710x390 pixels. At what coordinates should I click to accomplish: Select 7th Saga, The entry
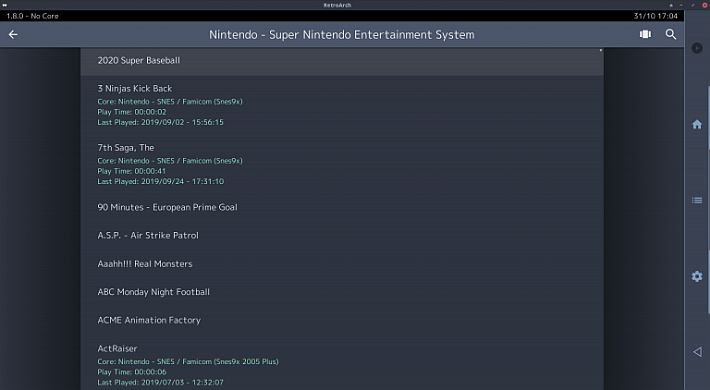click(x=342, y=164)
